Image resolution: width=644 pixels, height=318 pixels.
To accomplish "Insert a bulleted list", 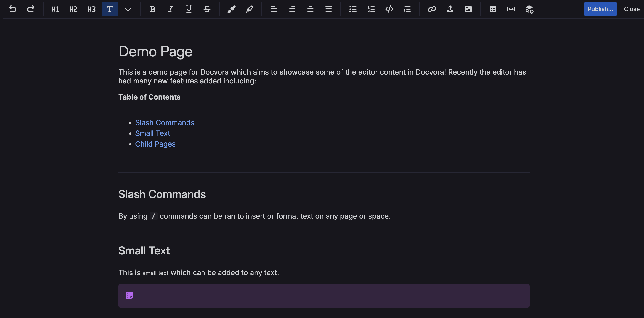I will click(x=353, y=9).
